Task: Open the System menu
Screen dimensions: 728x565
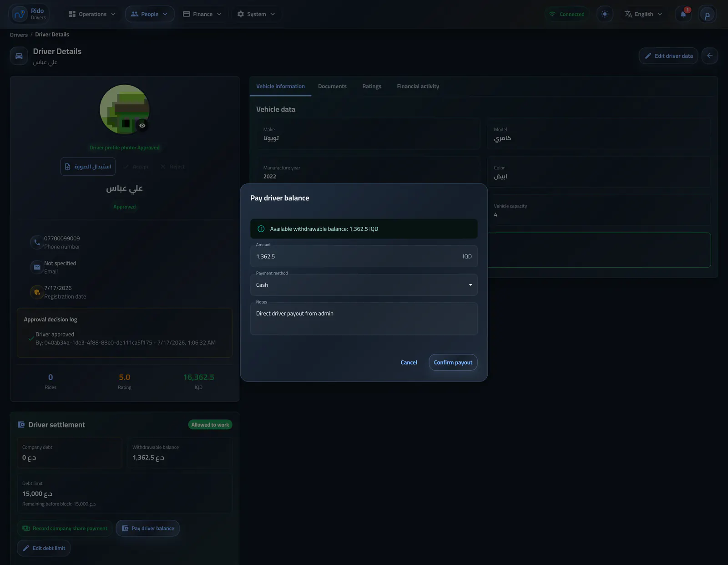Action: point(256,14)
